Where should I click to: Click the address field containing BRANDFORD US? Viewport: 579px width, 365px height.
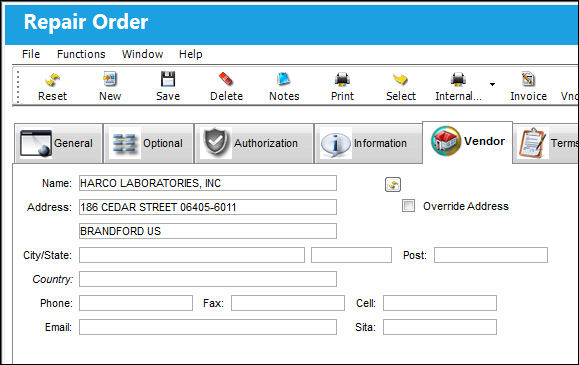208,231
